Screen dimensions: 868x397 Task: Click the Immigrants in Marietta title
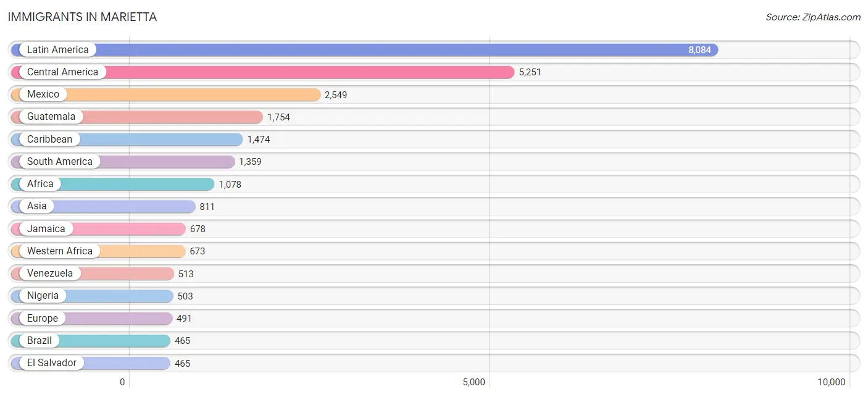pos(82,17)
